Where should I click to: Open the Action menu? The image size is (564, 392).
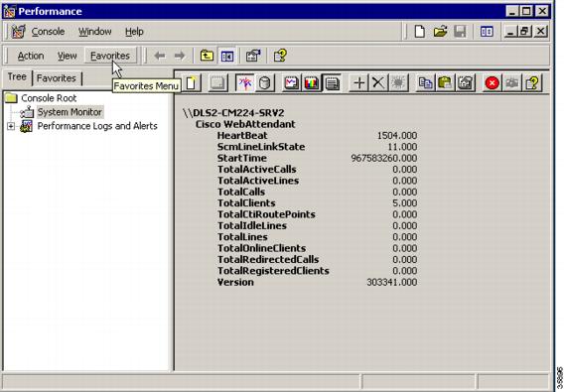pos(31,56)
